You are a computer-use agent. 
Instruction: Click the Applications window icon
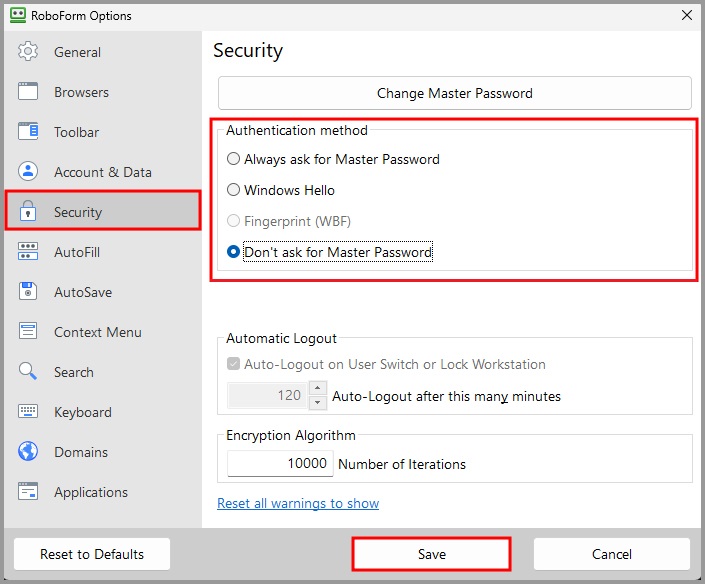pos(28,491)
